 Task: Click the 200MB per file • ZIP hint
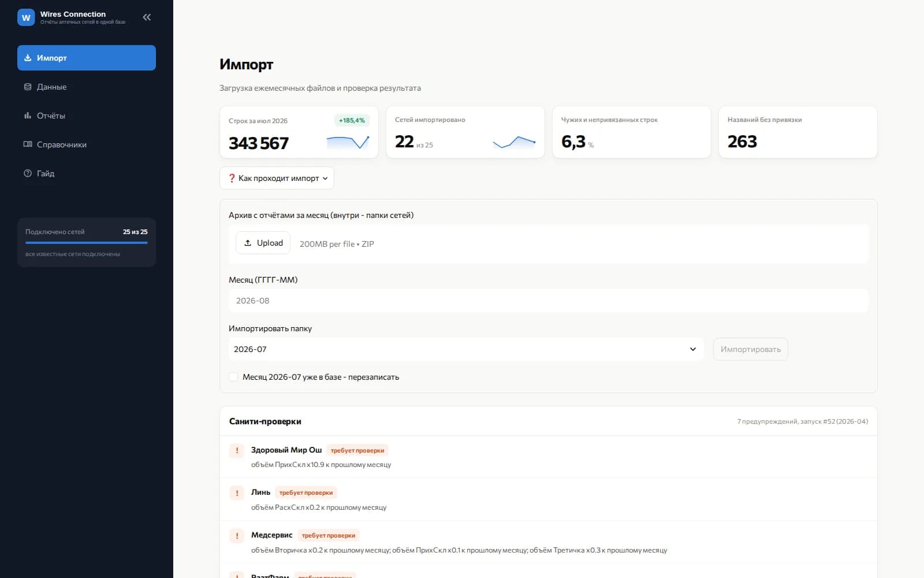pos(337,244)
